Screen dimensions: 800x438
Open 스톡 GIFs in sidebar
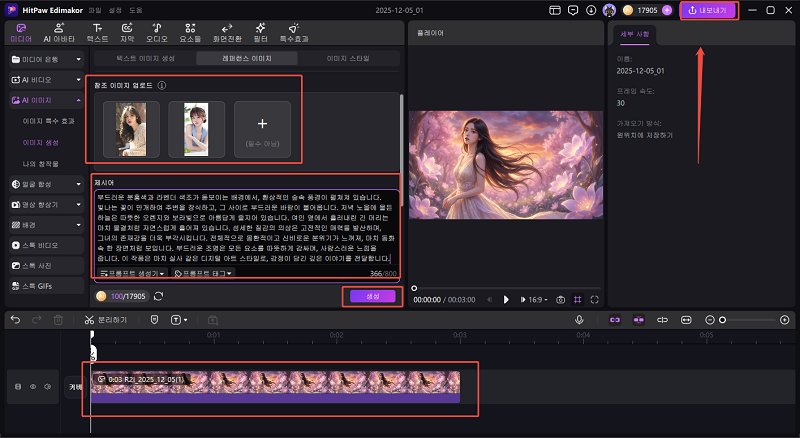[46, 286]
